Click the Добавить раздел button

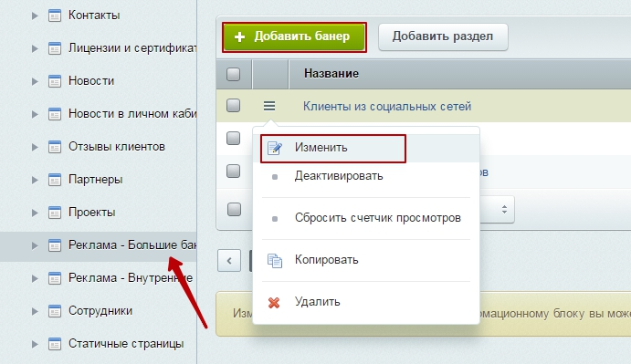[443, 37]
